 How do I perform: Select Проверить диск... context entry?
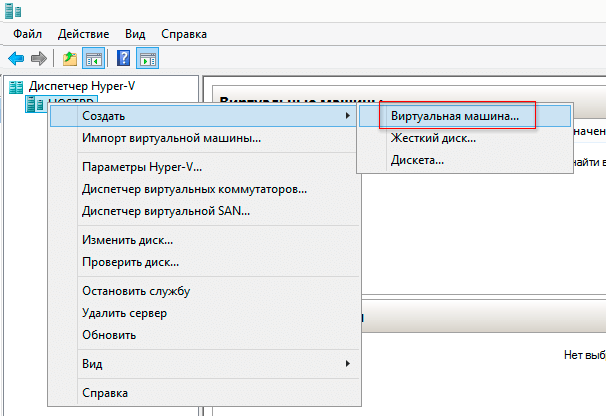coord(205,263)
